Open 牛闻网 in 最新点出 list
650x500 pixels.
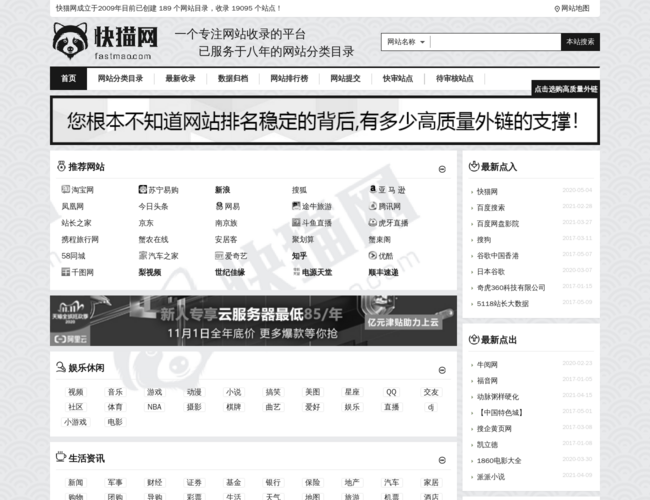(487, 365)
